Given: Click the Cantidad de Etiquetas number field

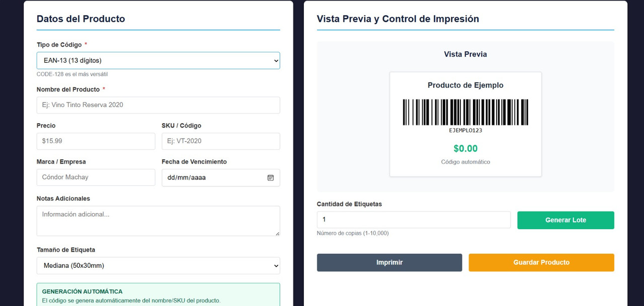Looking at the screenshot, I should pos(413,220).
